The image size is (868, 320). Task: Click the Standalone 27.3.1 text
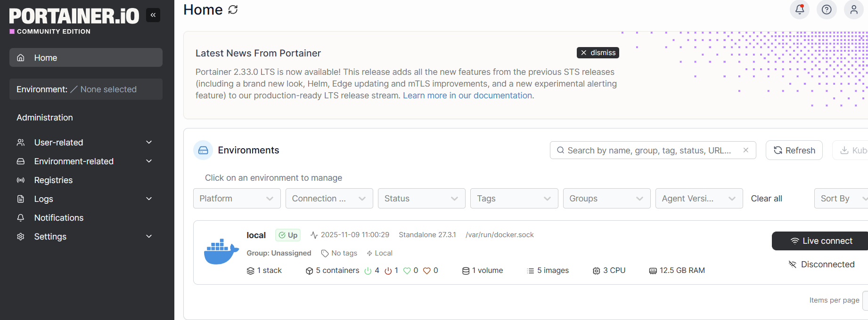(x=427, y=235)
